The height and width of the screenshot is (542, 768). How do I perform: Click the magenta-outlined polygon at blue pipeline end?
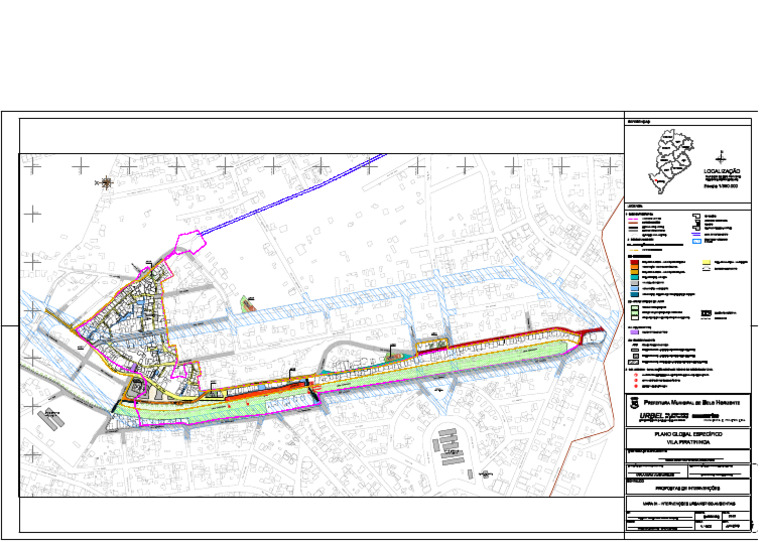pyautogui.click(x=190, y=241)
